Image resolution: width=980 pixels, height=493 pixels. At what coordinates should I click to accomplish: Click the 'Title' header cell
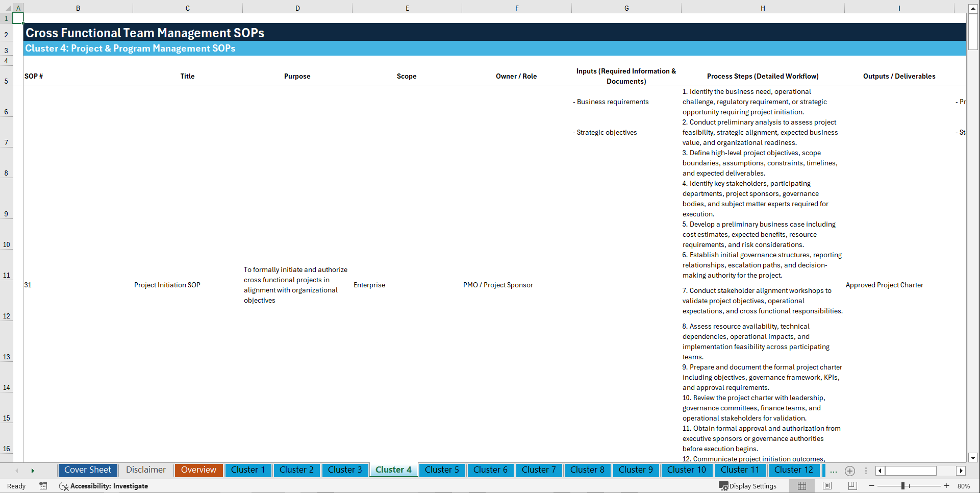pos(188,76)
